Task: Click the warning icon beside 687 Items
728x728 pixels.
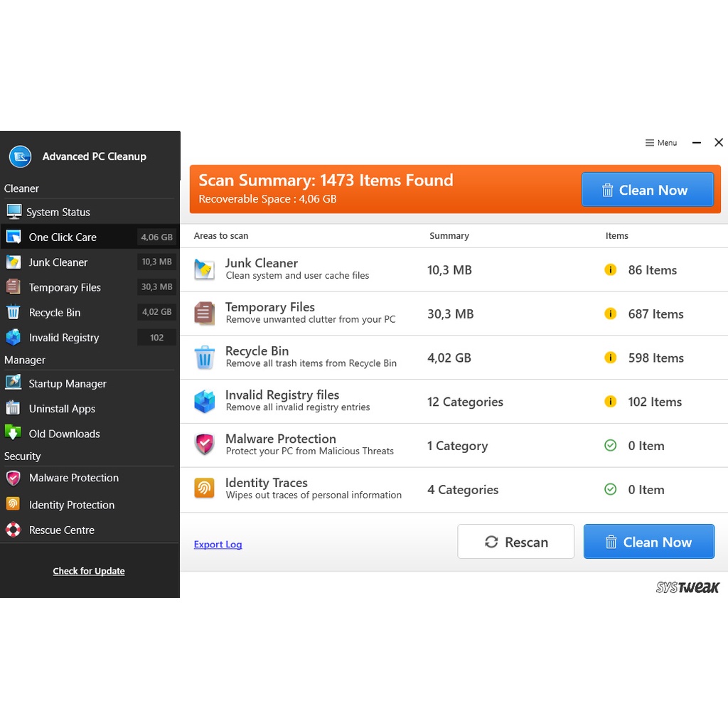Action: click(610, 314)
